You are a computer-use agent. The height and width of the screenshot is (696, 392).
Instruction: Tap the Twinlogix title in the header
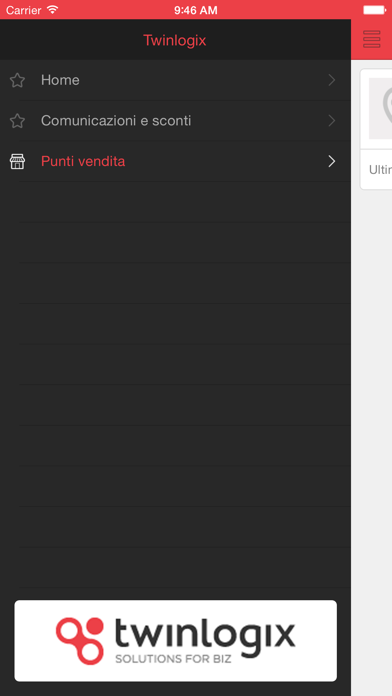[x=174, y=40]
